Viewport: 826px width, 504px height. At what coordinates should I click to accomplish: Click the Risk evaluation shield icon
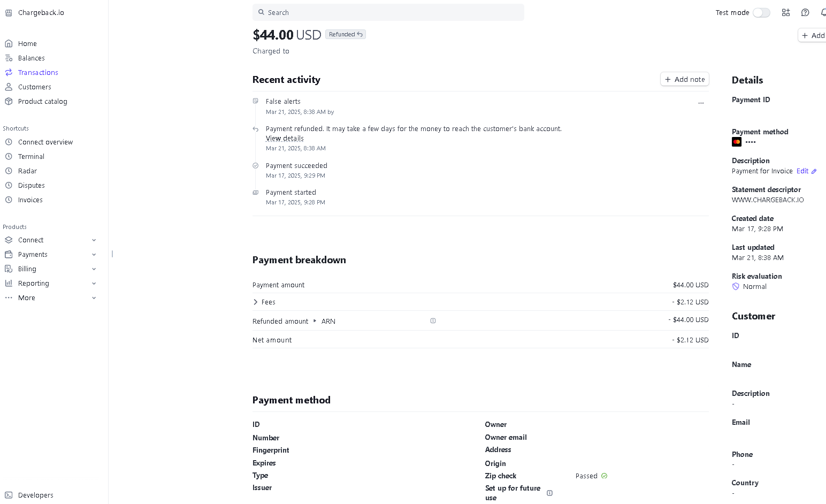click(x=736, y=287)
